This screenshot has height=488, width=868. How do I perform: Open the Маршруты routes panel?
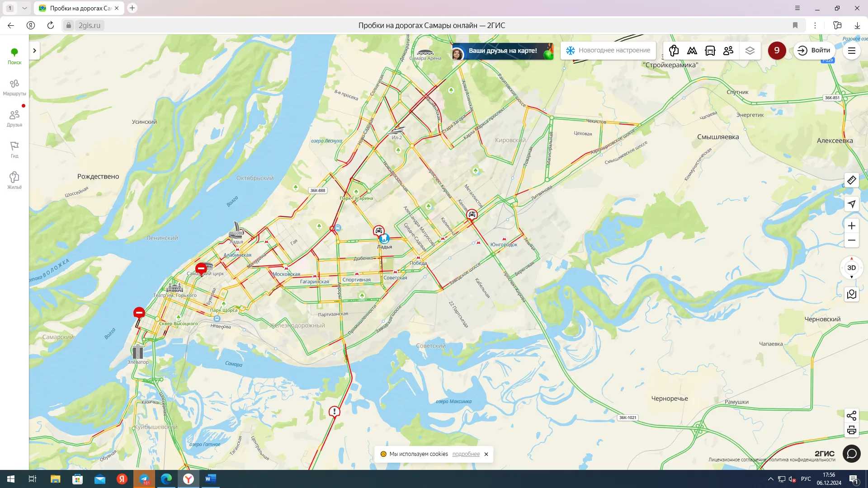14,87
